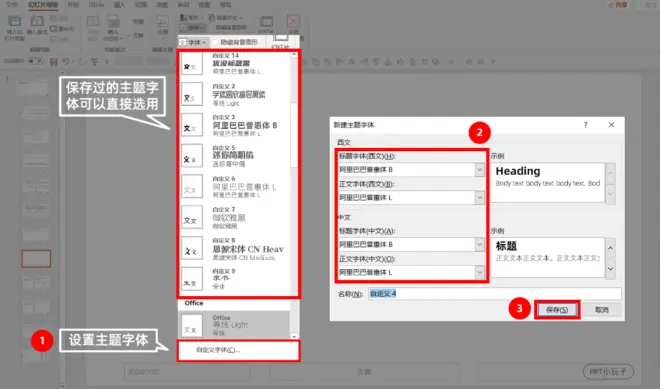Screen dimensions: 660x389
Task: Expand the 标题字体(西文) dropdown
Action: (x=479, y=169)
